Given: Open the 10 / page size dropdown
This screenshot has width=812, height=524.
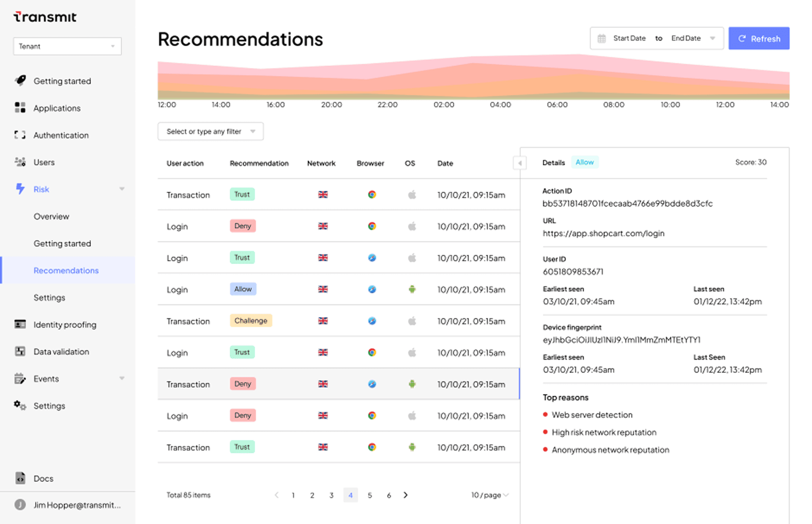Looking at the screenshot, I should pyautogui.click(x=490, y=495).
